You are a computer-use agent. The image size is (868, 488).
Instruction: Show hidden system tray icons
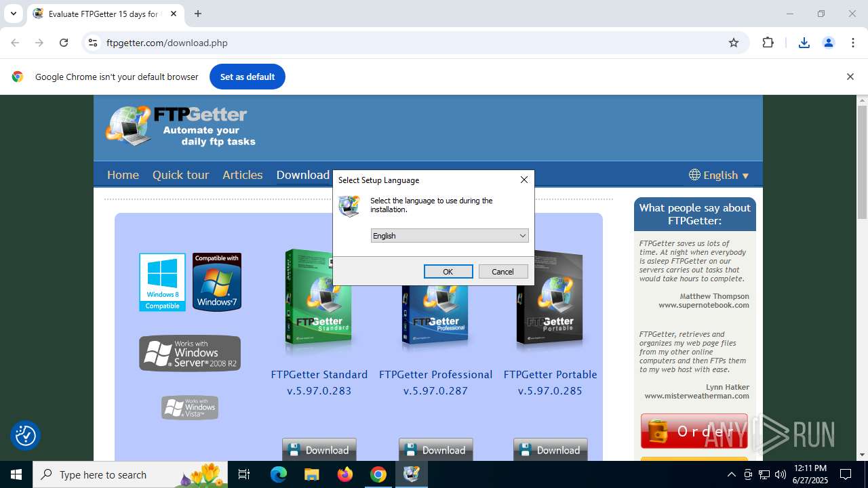click(x=731, y=474)
